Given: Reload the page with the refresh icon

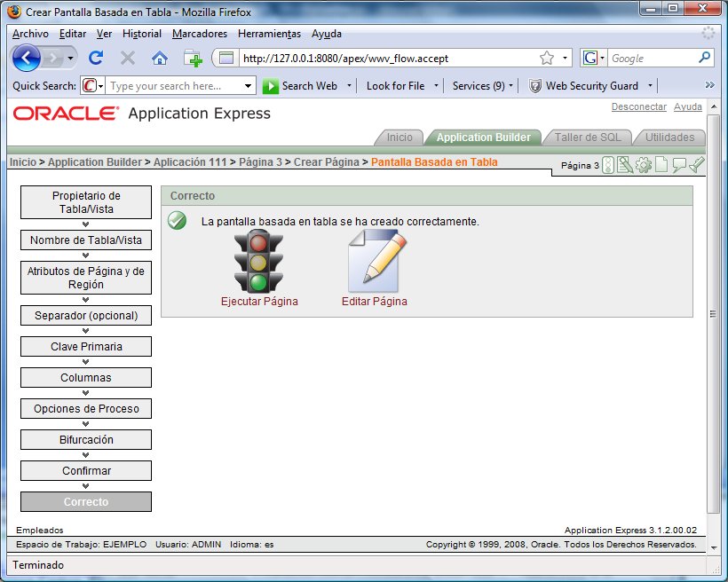Looking at the screenshot, I should (96, 58).
